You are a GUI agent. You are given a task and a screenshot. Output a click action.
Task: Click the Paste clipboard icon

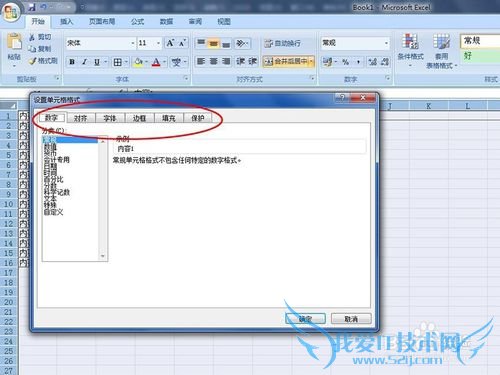click(14, 42)
